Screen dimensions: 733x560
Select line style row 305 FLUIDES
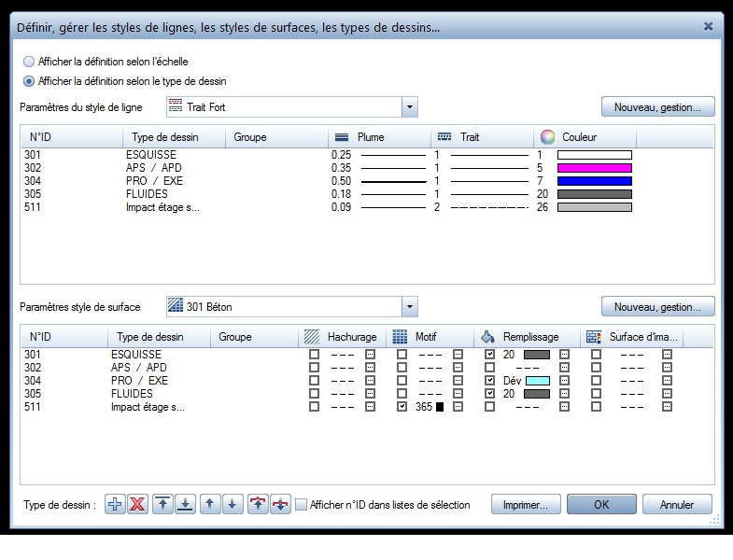[x=367, y=194]
